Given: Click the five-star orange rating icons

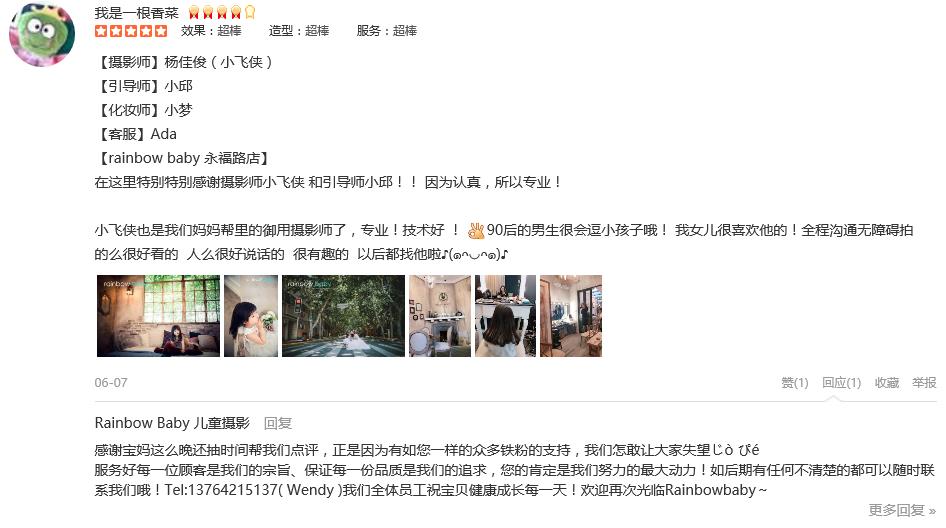Looking at the screenshot, I should point(131,31).
